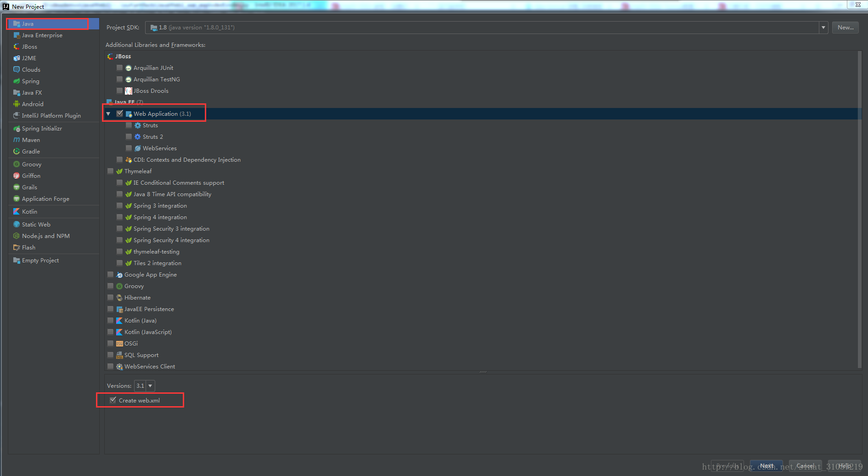The height and width of the screenshot is (476, 868).
Task: Click the Hibernate framework icon
Action: 119,297
